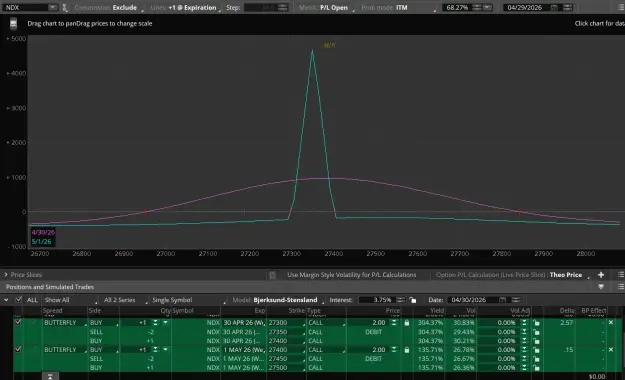Open the 27500 strike dropdown

pyautogui.click(x=286, y=368)
